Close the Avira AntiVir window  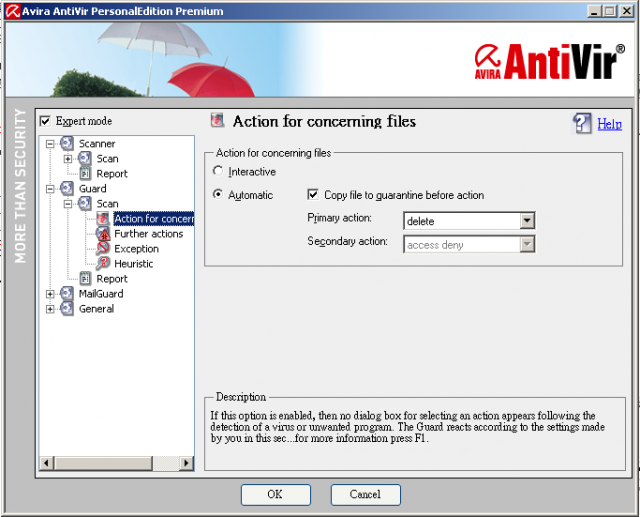(x=626, y=11)
